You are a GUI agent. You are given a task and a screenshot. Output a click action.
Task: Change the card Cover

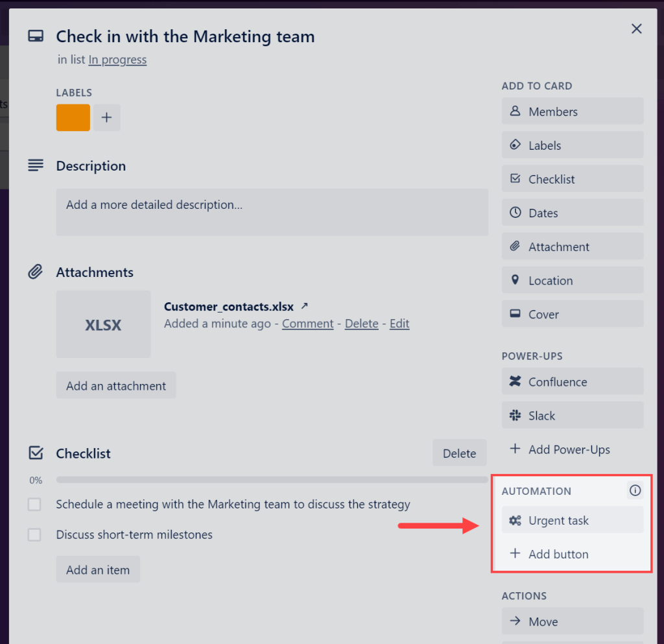[573, 313]
